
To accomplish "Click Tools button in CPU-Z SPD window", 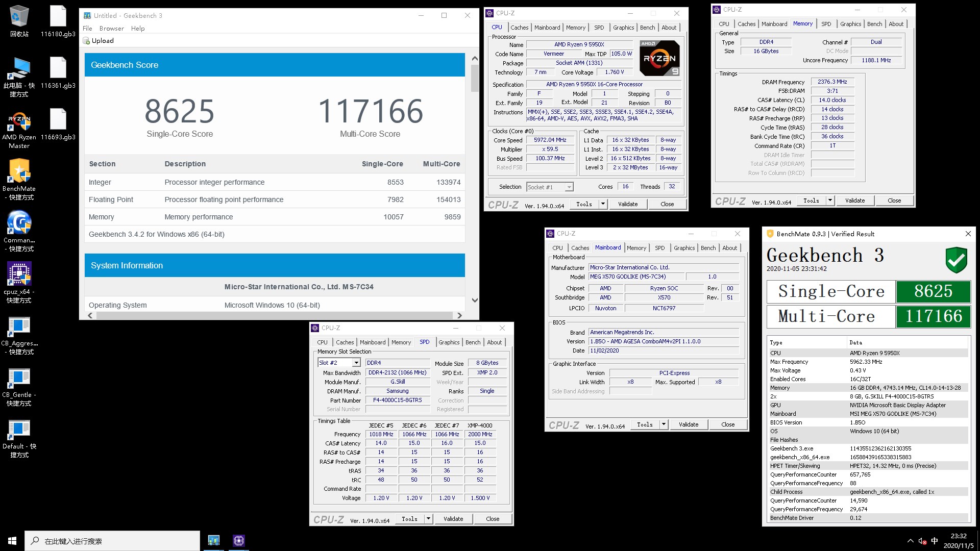I will (x=409, y=519).
